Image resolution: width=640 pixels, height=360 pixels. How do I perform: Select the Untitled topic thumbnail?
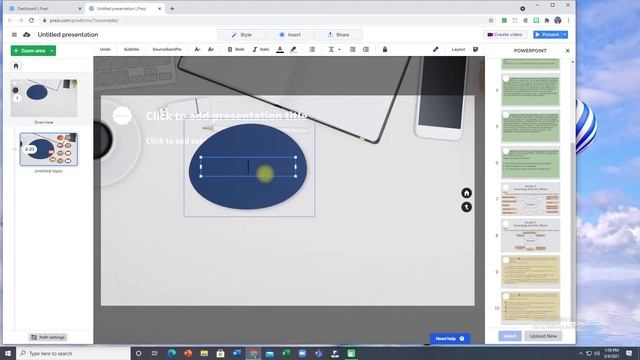[x=49, y=149]
